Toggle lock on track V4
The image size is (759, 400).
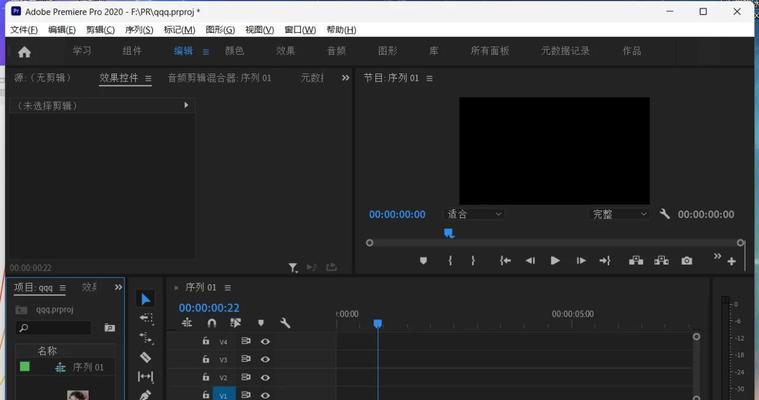coord(206,341)
